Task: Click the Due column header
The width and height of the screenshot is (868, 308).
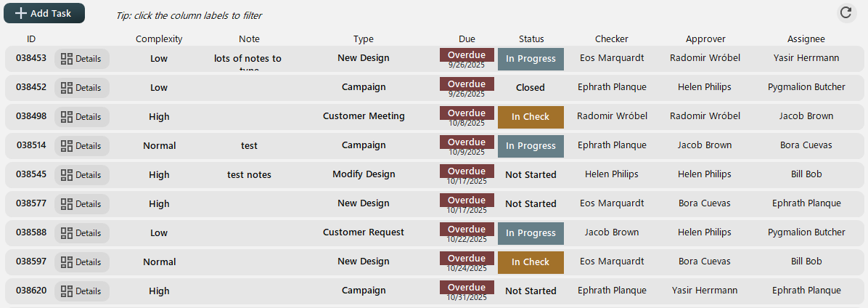Action: click(467, 39)
